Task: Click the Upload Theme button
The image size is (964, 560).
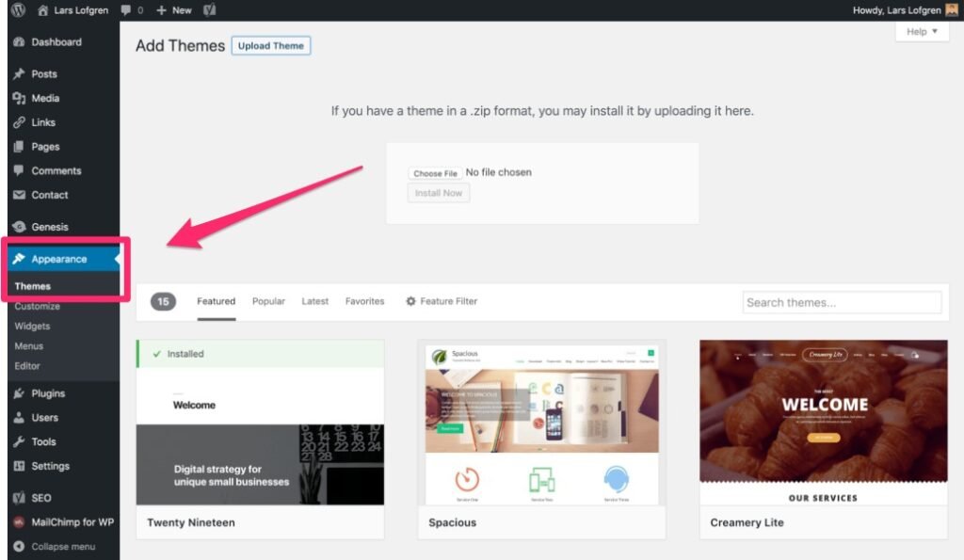Action: 270,45
